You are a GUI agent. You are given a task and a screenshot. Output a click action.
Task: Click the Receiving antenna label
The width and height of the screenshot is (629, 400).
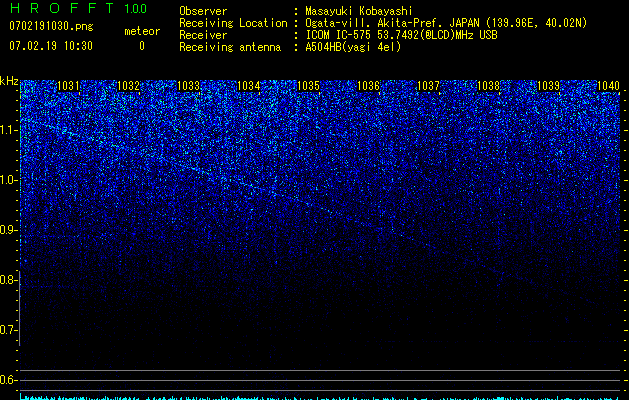[230, 47]
